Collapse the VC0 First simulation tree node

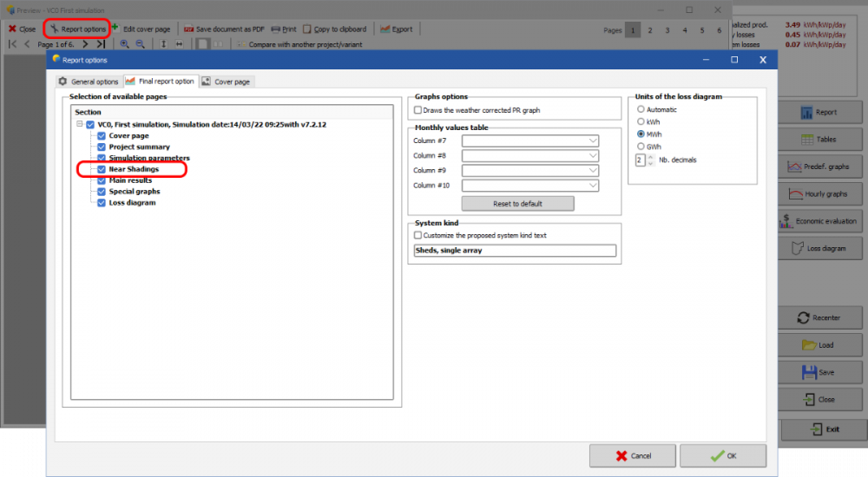[79, 124]
